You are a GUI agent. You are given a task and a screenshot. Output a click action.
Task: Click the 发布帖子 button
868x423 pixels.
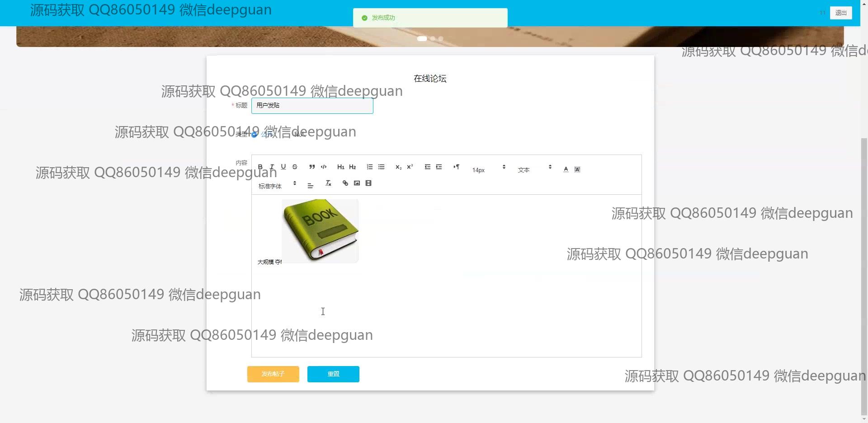click(273, 374)
